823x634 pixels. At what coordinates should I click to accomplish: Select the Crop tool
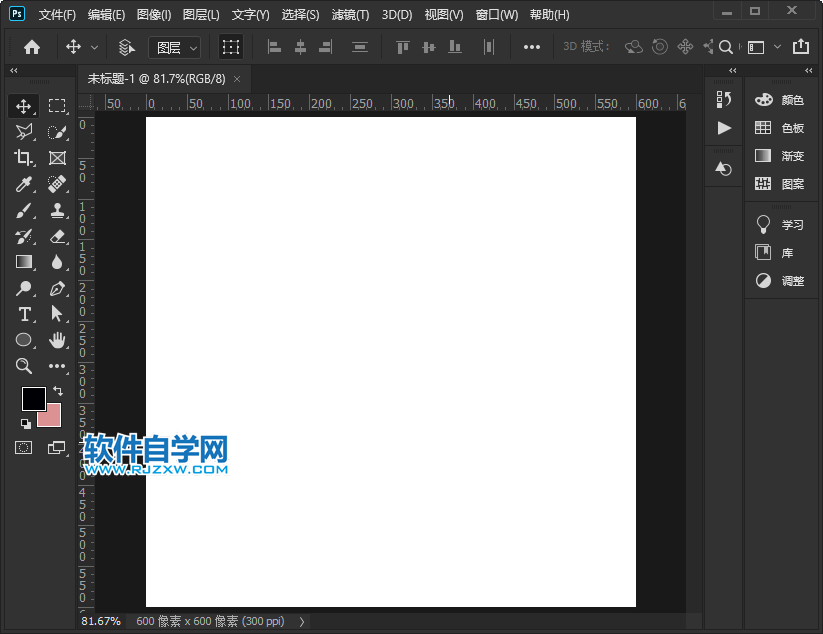[24, 158]
